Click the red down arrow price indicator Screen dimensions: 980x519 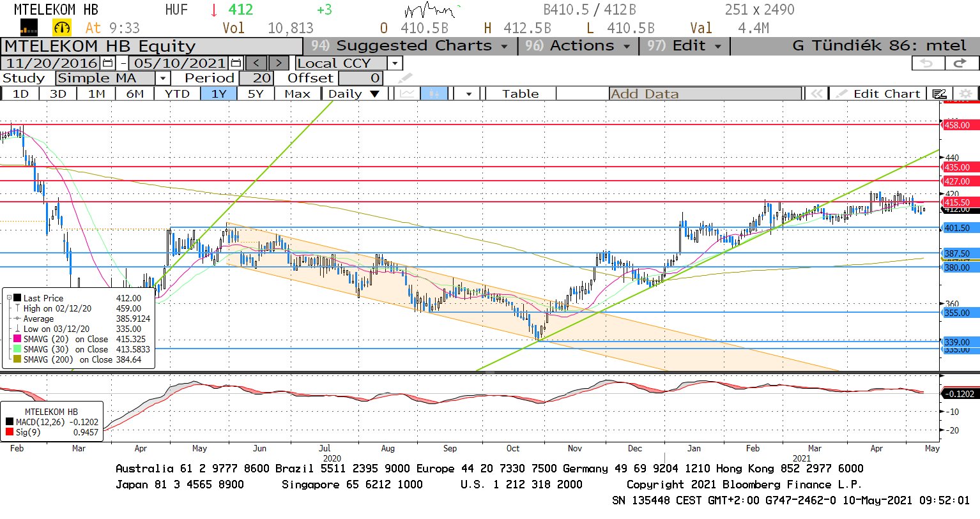(x=214, y=10)
